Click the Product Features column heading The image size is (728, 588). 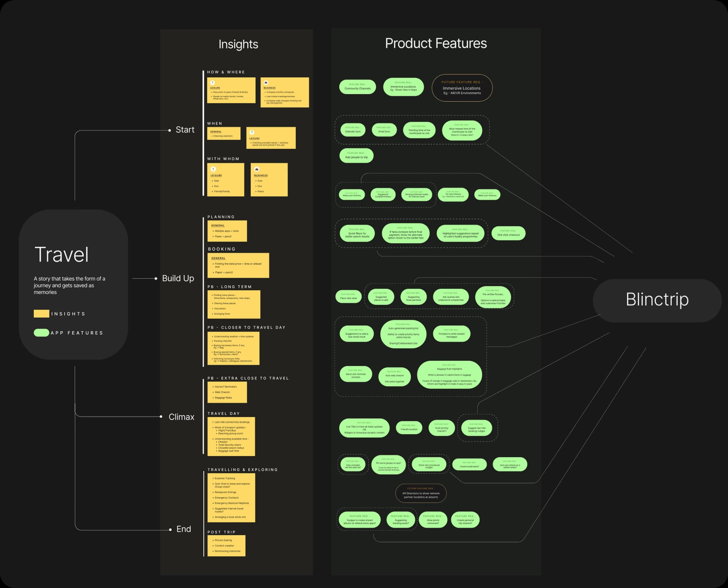pos(436,43)
